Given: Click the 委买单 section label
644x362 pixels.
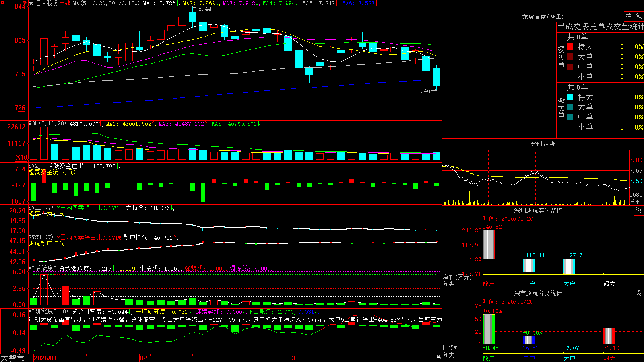Looking at the screenshot, I should pyautogui.click(x=561, y=57).
